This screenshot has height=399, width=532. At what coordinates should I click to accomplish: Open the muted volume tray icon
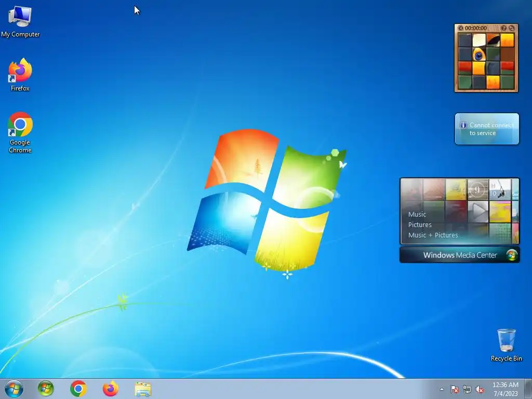pyautogui.click(x=480, y=389)
